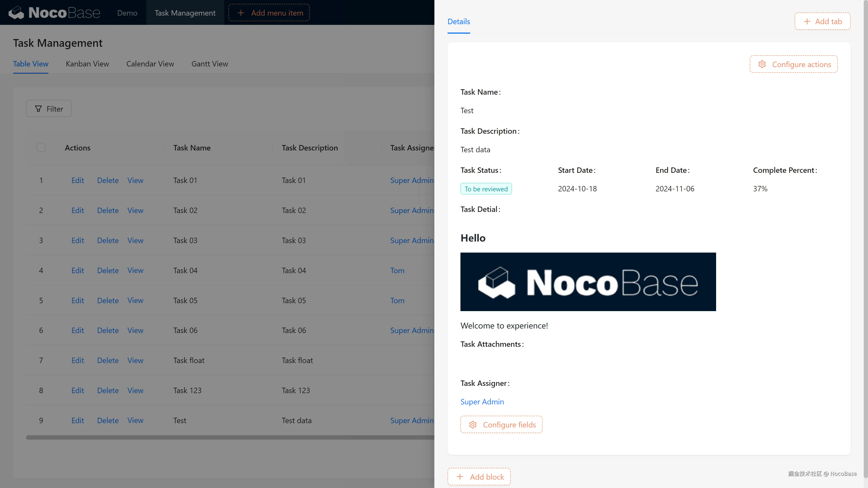Toggle the select-all checkbox in table header
The width and height of the screenshot is (868, 488).
(41, 148)
